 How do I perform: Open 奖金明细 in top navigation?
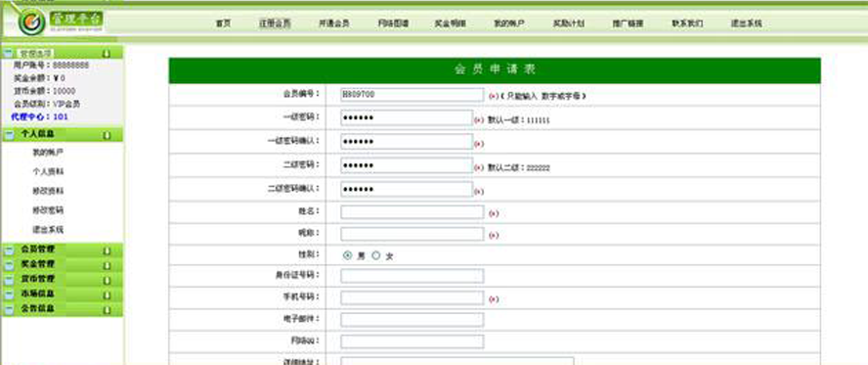pos(450,23)
